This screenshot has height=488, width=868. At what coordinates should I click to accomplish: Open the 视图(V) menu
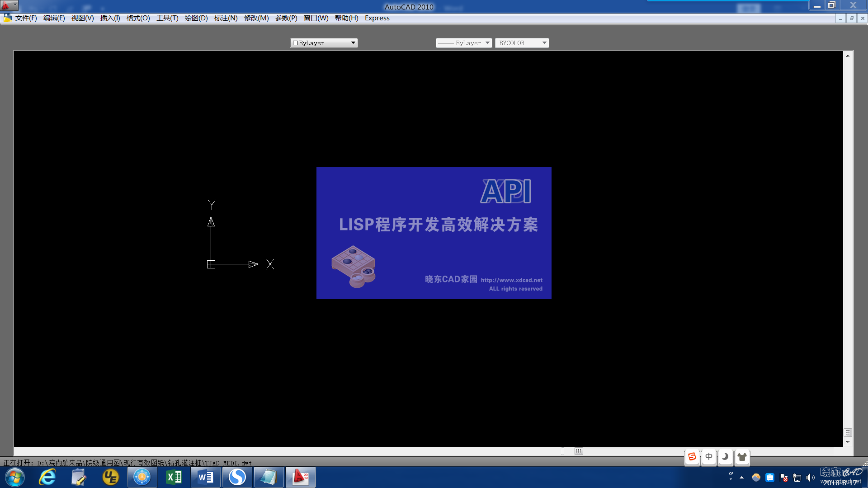(x=83, y=18)
